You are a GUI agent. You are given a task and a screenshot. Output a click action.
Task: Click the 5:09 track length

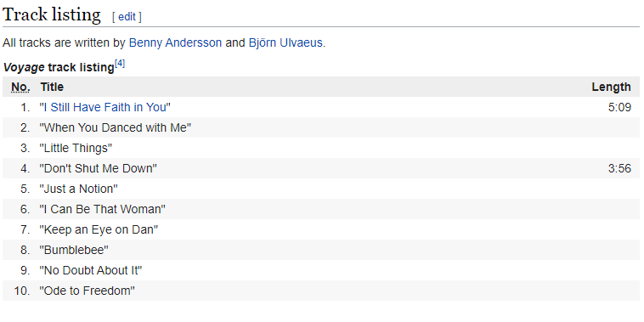[619, 107]
